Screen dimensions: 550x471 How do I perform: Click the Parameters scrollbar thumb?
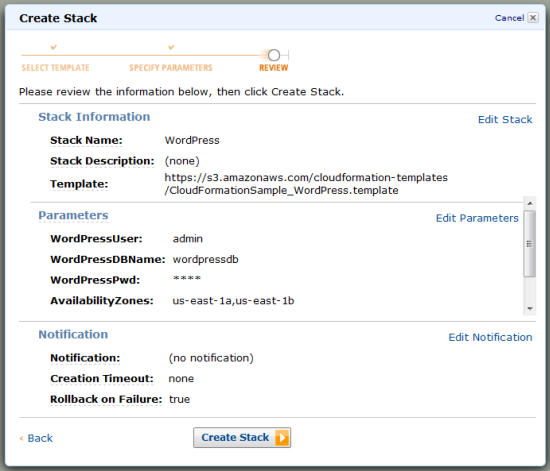[530, 244]
